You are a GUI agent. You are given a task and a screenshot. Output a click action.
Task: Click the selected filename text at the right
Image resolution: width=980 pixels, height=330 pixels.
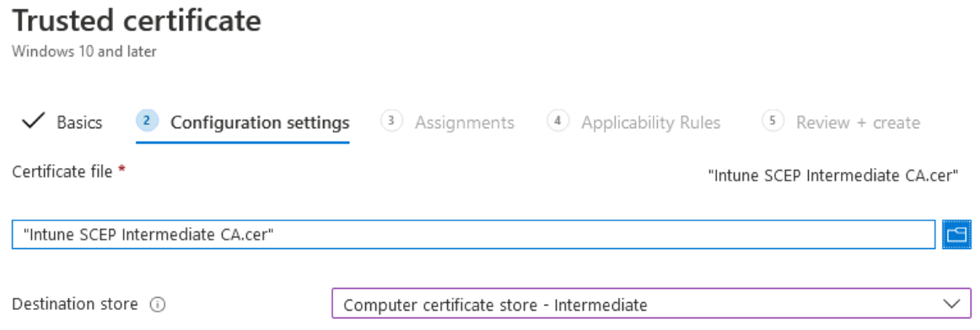(833, 176)
